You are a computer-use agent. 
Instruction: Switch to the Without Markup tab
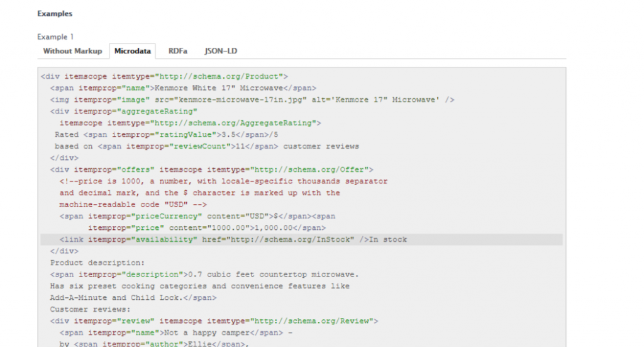[x=72, y=51]
